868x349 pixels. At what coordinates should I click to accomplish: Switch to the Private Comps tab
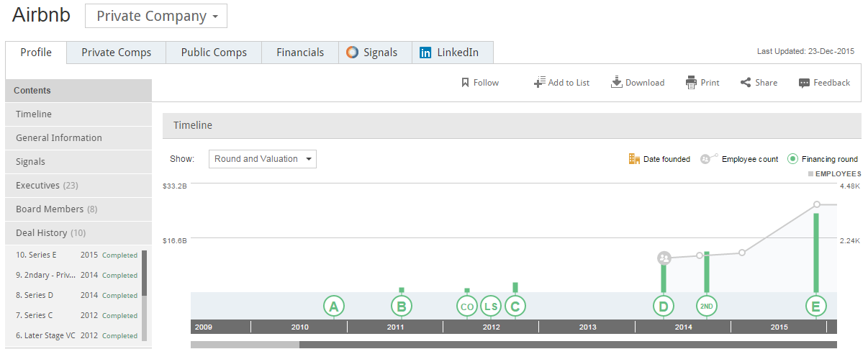(116, 53)
